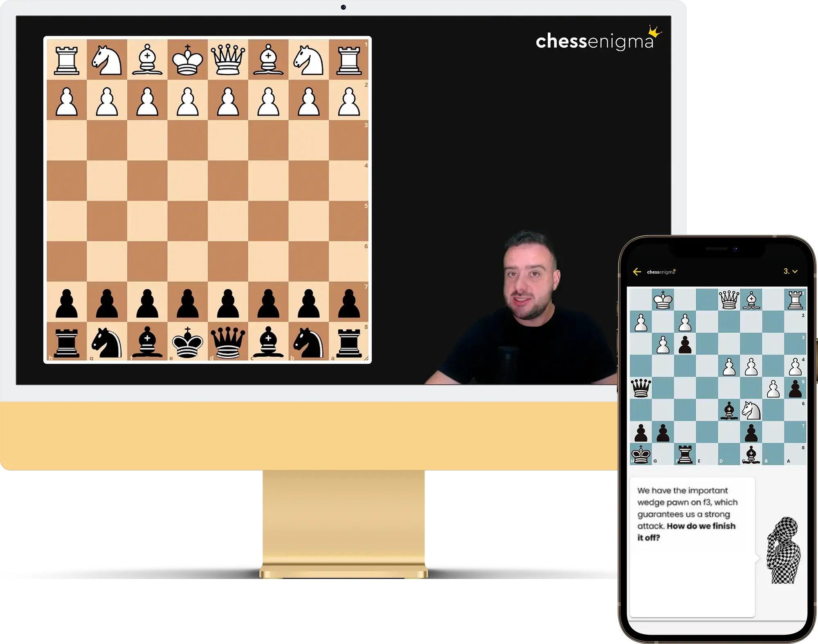Click the black queen on large board
Screen dimensions: 818x644
click(x=228, y=342)
